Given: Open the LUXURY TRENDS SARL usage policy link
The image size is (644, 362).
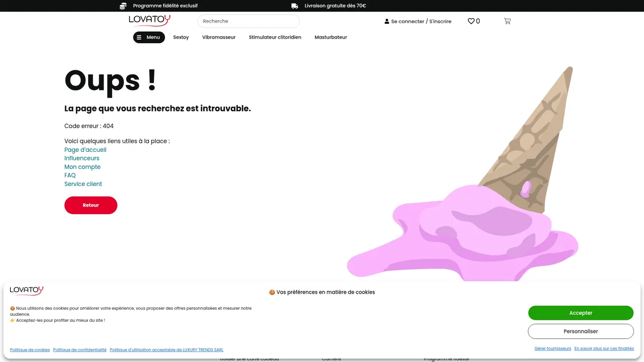Looking at the screenshot, I should pos(167,350).
